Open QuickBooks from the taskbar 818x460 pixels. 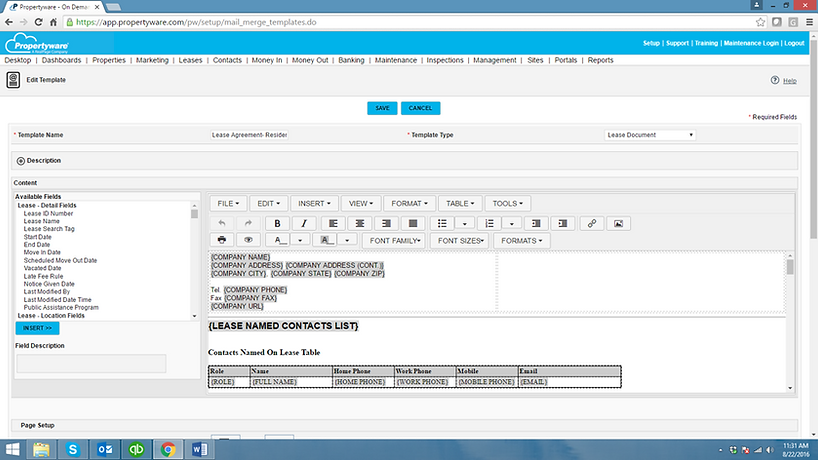[136, 449]
